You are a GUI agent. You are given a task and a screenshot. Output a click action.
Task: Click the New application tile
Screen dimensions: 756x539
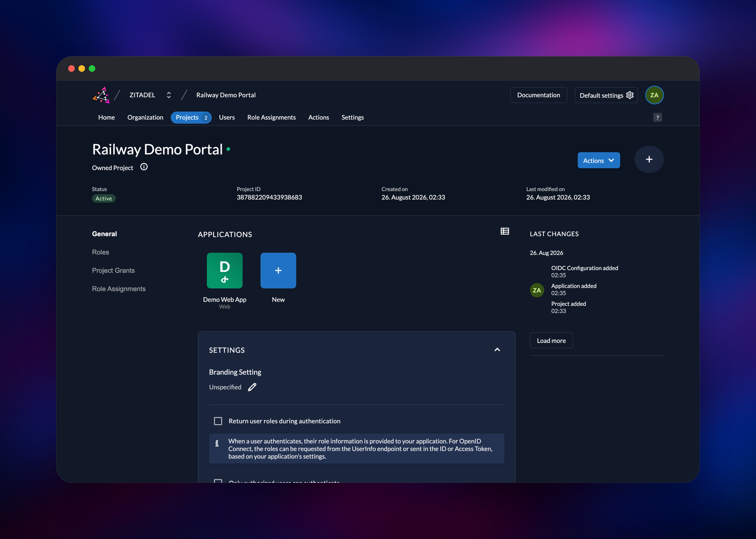278,270
